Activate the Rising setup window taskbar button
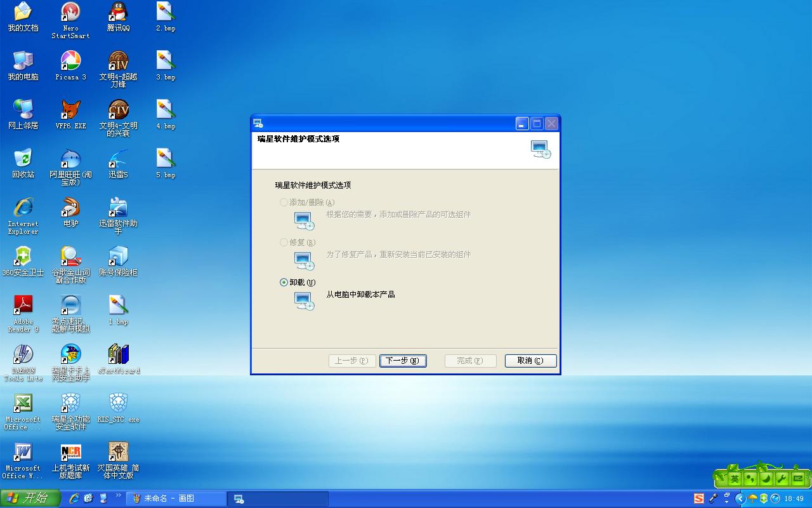Viewport: 812px width, 508px height. (x=278, y=498)
